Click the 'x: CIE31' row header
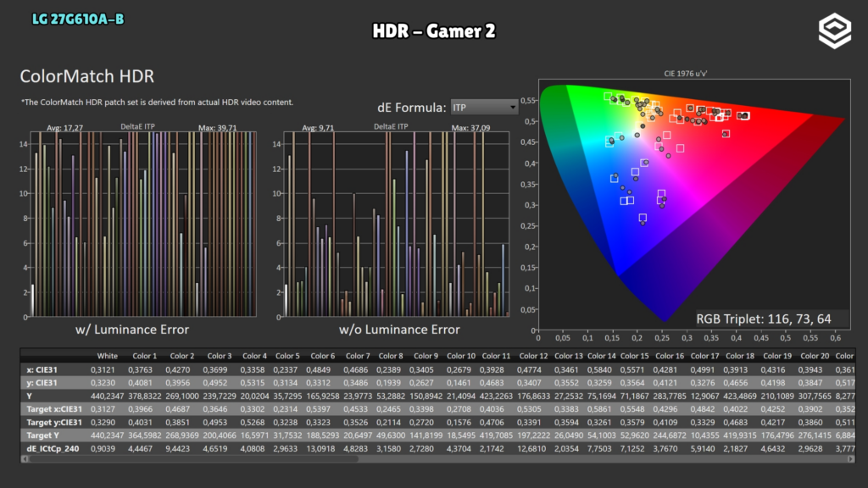 click(x=42, y=369)
